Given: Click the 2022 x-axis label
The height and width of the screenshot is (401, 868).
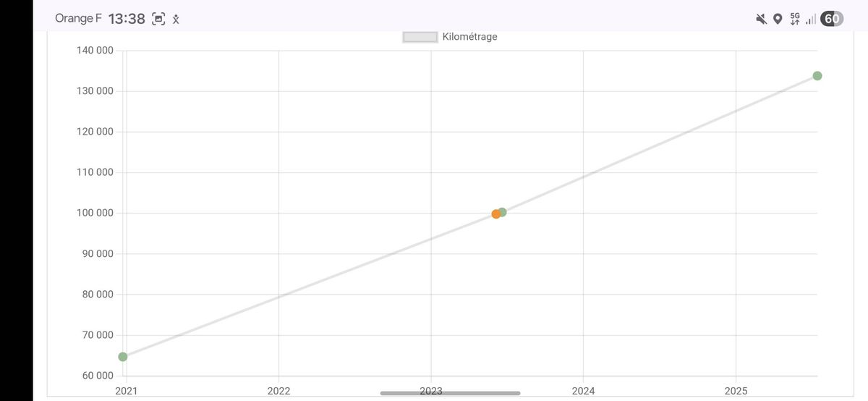Looking at the screenshot, I should [278, 391].
